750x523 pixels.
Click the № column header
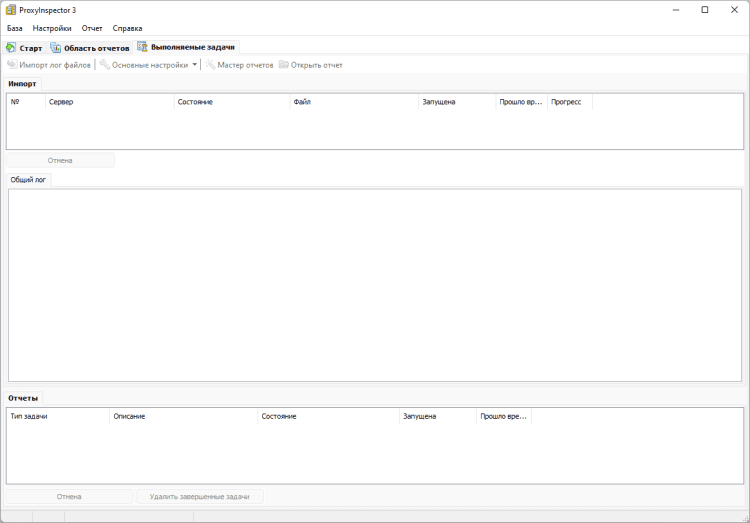pos(26,102)
